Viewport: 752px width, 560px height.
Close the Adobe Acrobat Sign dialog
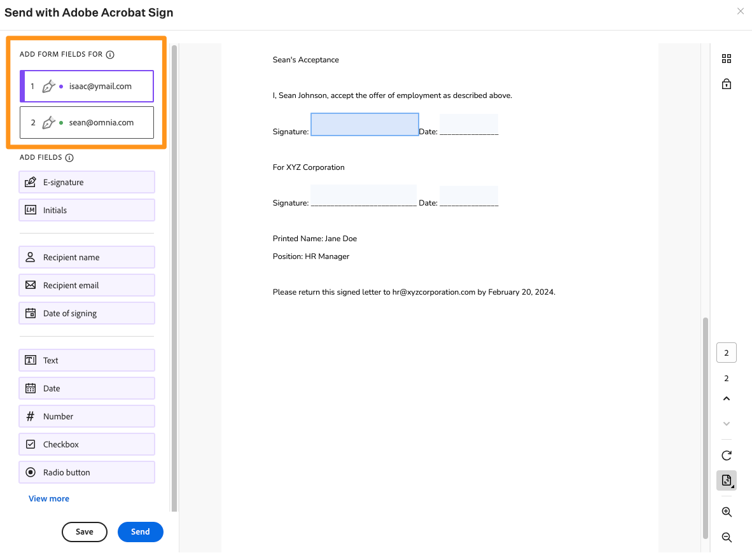pos(741,11)
